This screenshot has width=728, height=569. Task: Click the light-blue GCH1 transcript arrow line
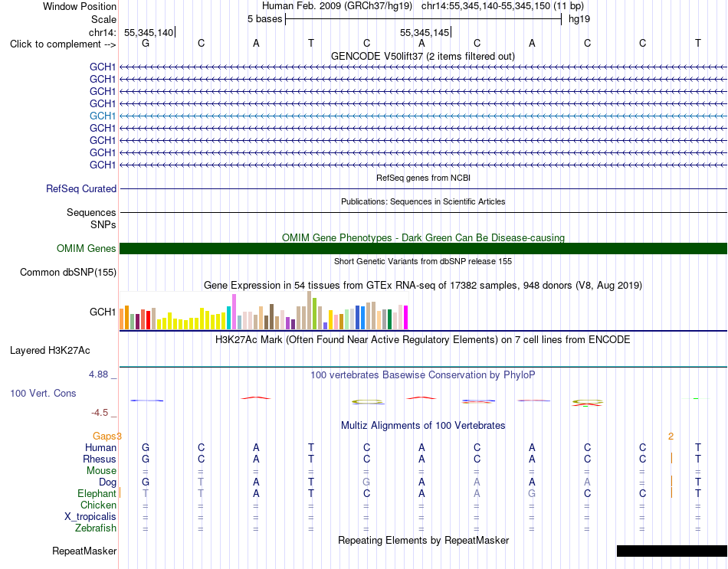coord(424,116)
